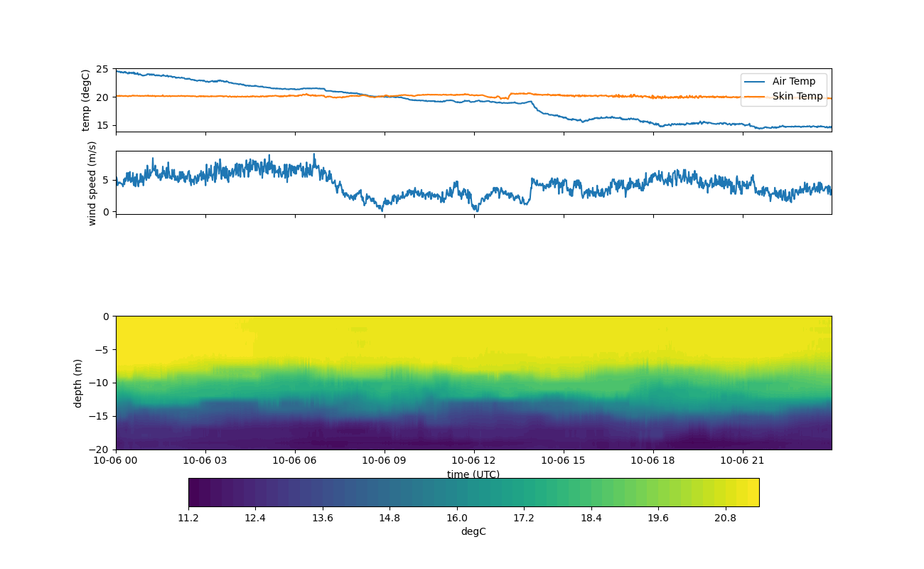Click the 25 tick on temperature axis
Viewport: 924px width, 569px height.
[102, 69]
